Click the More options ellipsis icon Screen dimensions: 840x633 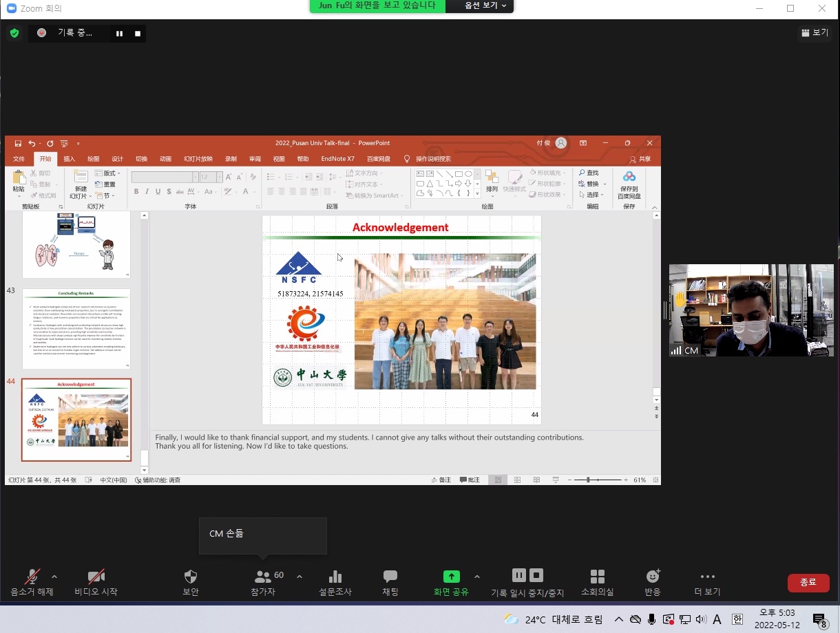click(x=707, y=577)
